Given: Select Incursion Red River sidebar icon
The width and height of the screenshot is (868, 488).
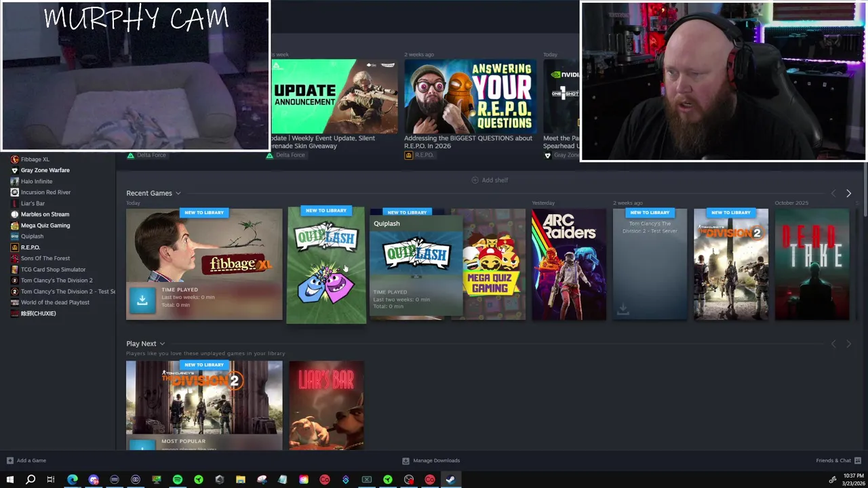Looking at the screenshot, I should coord(14,192).
